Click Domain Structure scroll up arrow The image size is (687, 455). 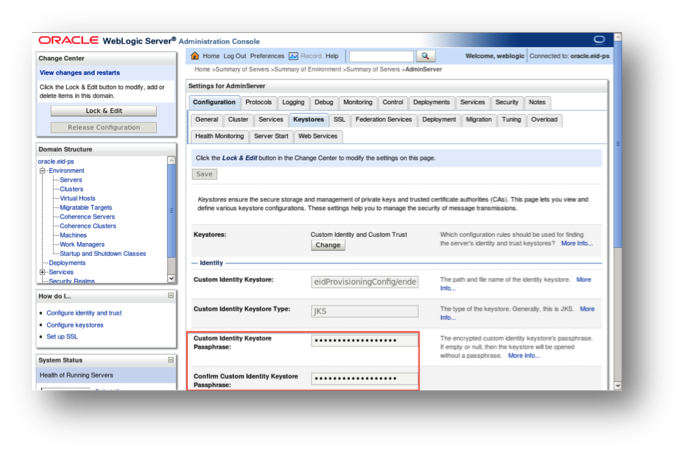click(171, 160)
